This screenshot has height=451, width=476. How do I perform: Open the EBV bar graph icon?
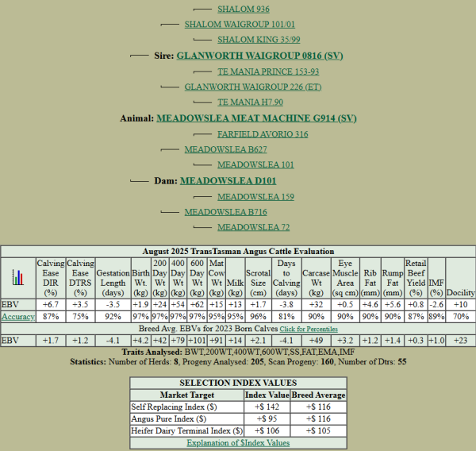(18, 277)
